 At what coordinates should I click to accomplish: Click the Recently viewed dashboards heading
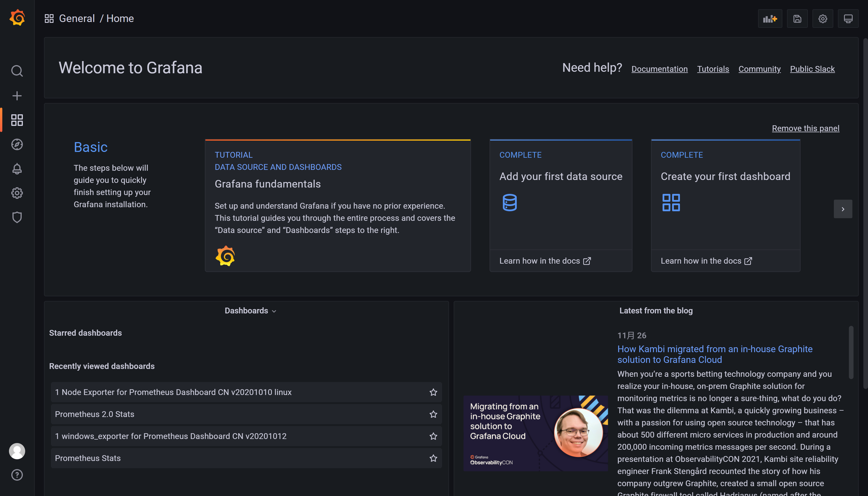pyautogui.click(x=102, y=366)
